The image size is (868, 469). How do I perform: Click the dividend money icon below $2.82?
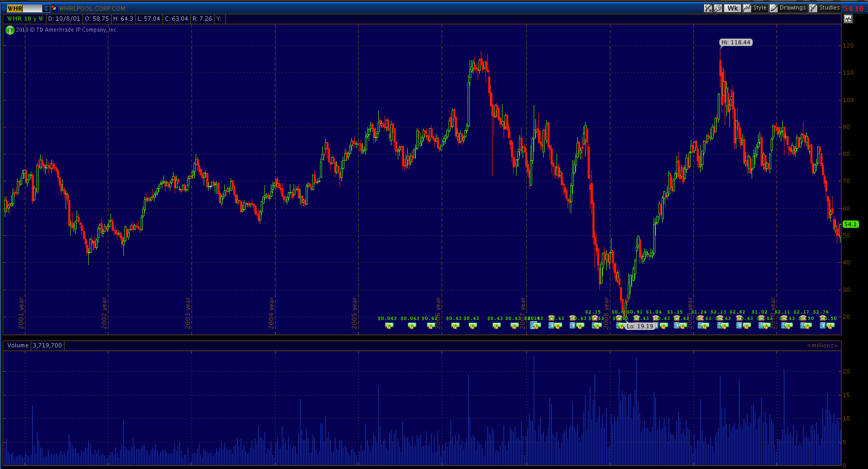(x=746, y=326)
